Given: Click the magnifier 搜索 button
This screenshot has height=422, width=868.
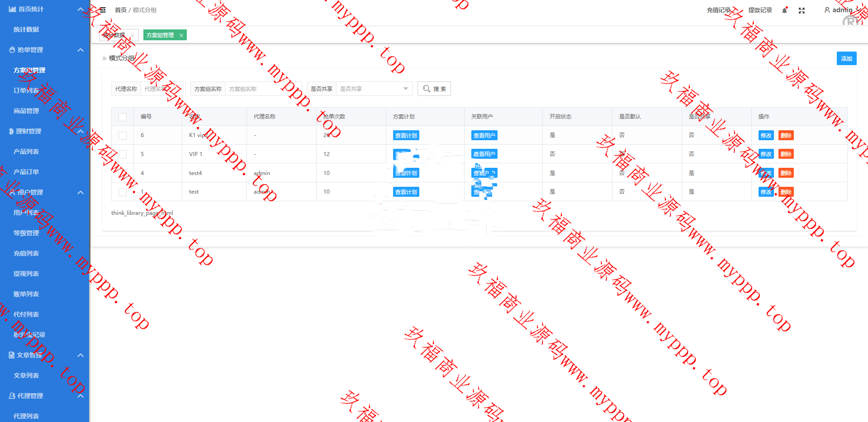Looking at the screenshot, I should coord(434,89).
